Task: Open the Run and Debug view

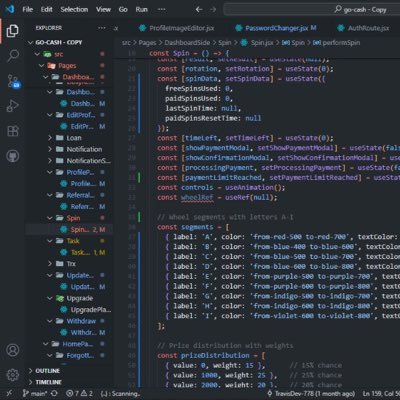Action: click(13, 106)
